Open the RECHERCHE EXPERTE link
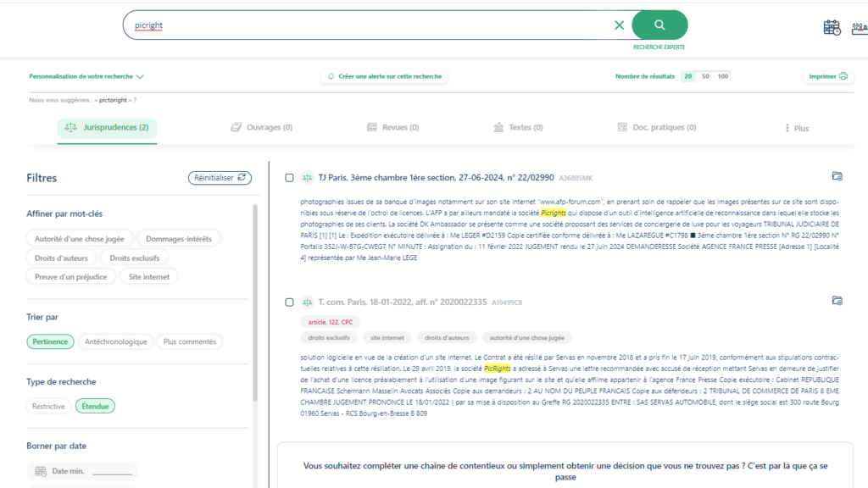This screenshot has width=868, height=488. pyautogui.click(x=659, y=47)
